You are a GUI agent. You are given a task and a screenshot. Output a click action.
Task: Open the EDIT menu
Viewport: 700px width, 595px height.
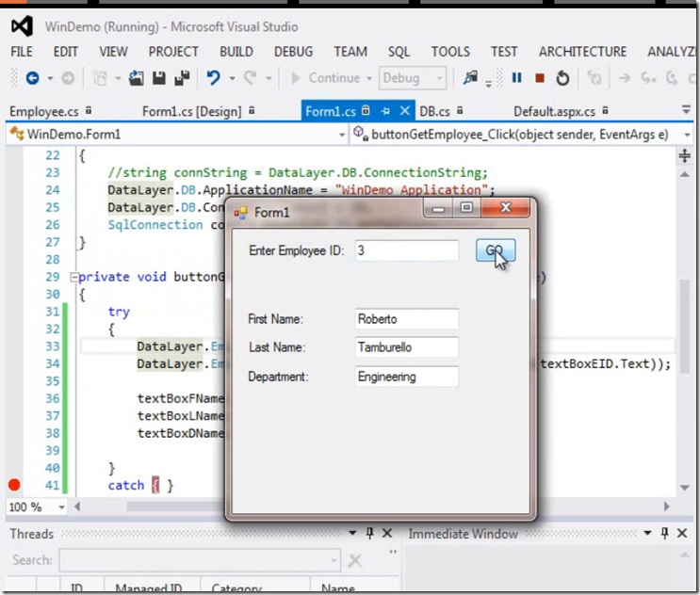point(66,52)
